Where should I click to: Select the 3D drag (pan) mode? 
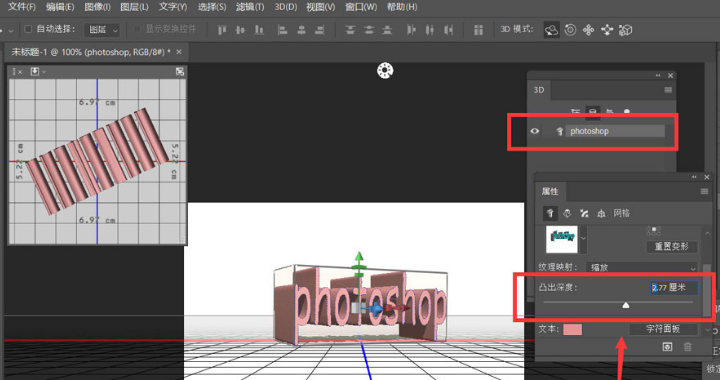point(588,30)
